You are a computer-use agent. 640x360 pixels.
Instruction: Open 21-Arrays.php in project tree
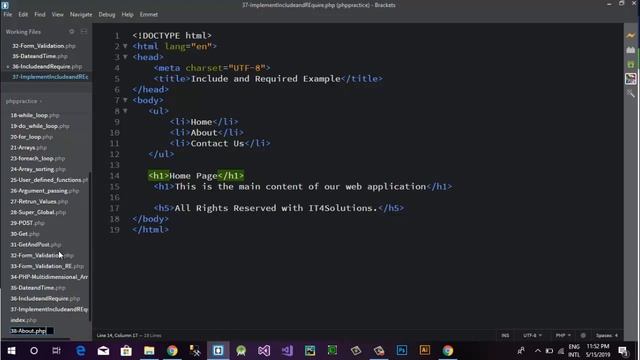[x=29, y=148]
